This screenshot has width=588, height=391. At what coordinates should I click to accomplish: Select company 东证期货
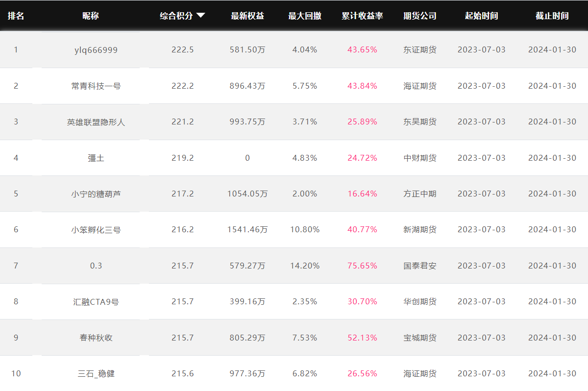(x=420, y=49)
